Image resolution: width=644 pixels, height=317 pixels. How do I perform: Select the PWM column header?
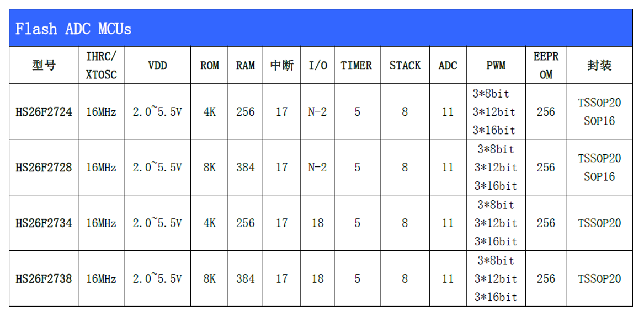click(496, 66)
